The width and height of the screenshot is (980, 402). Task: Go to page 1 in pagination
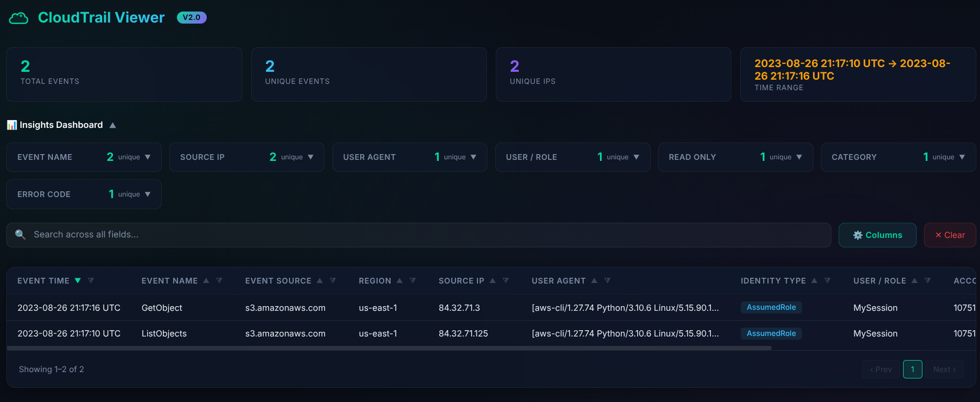[x=912, y=370]
